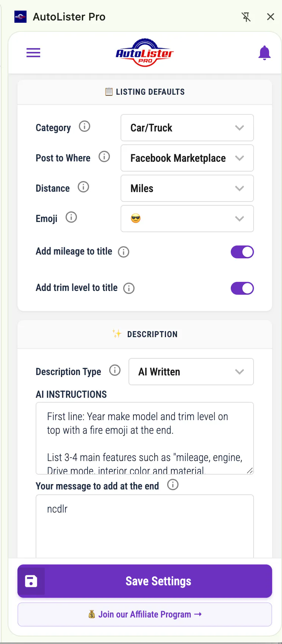The width and height of the screenshot is (282, 644).
Task: Open notifications bell
Action: pos(265,53)
